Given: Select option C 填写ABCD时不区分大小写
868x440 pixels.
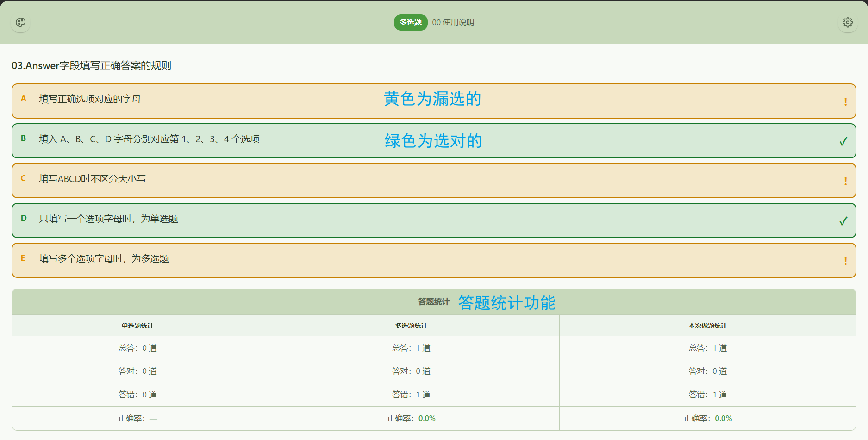Looking at the screenshot, I should point(434,181).
